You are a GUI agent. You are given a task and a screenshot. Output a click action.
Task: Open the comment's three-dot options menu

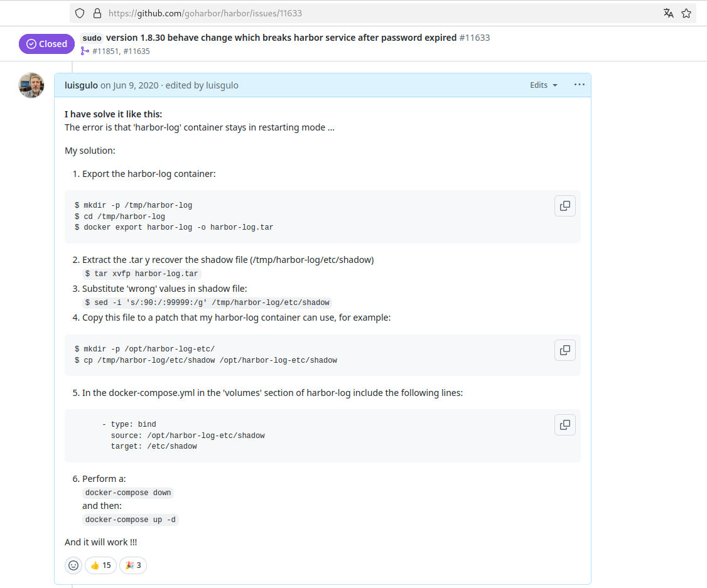click(x=580, y=85)
